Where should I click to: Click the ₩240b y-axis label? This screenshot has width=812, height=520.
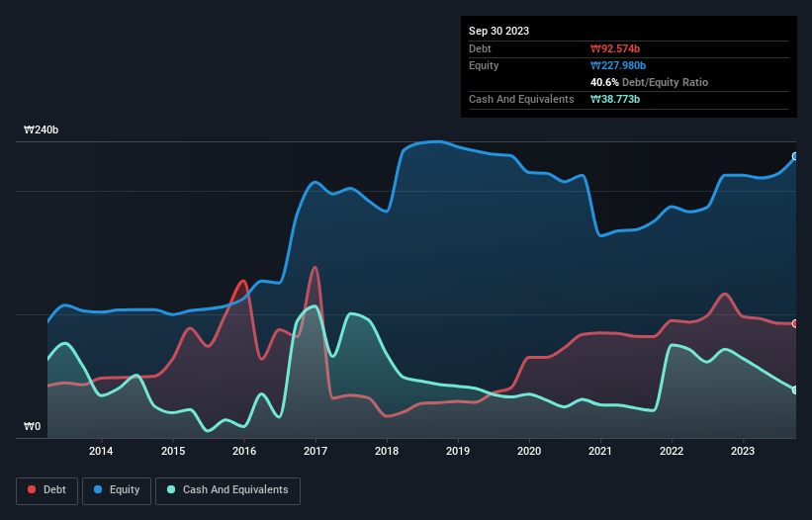(41, 130)
